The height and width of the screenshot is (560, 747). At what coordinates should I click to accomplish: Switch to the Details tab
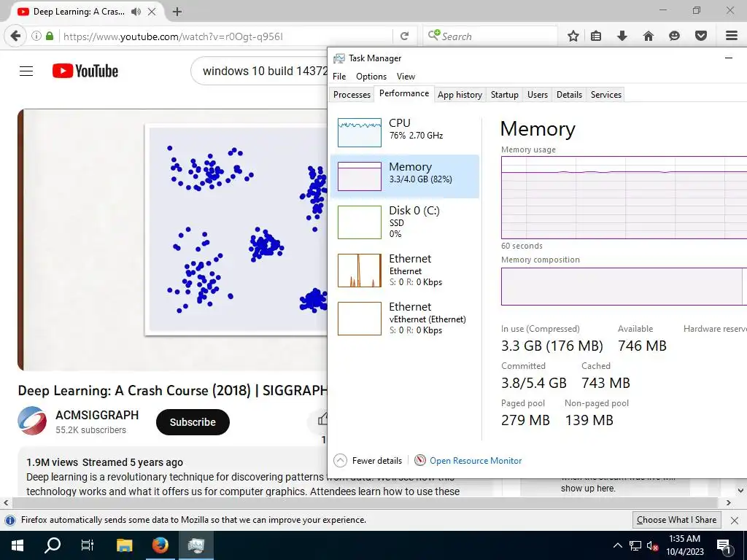pyautogui.click(x=569, y=94)
